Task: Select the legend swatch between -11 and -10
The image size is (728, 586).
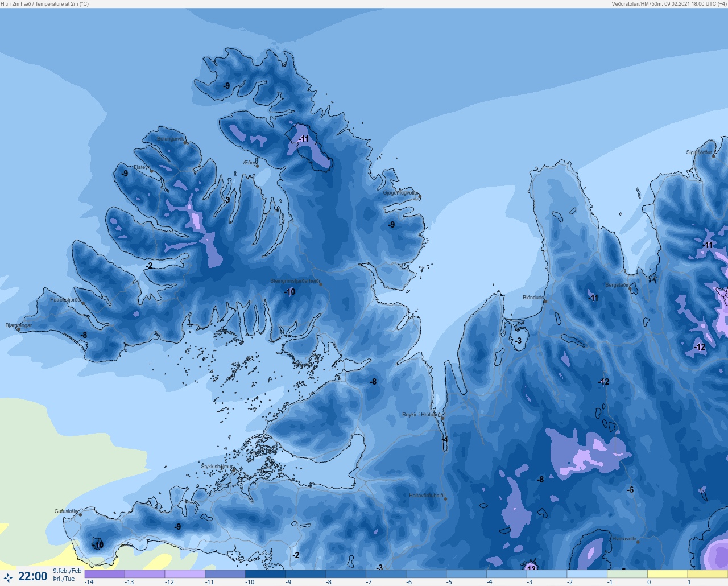Action: click(x=225, y=574)
